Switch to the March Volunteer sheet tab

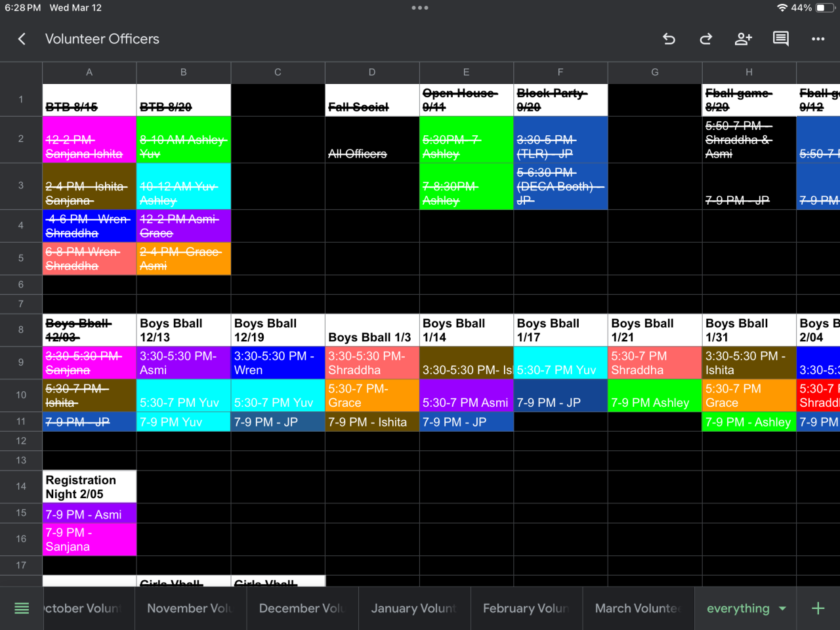(x=639, y=608)
